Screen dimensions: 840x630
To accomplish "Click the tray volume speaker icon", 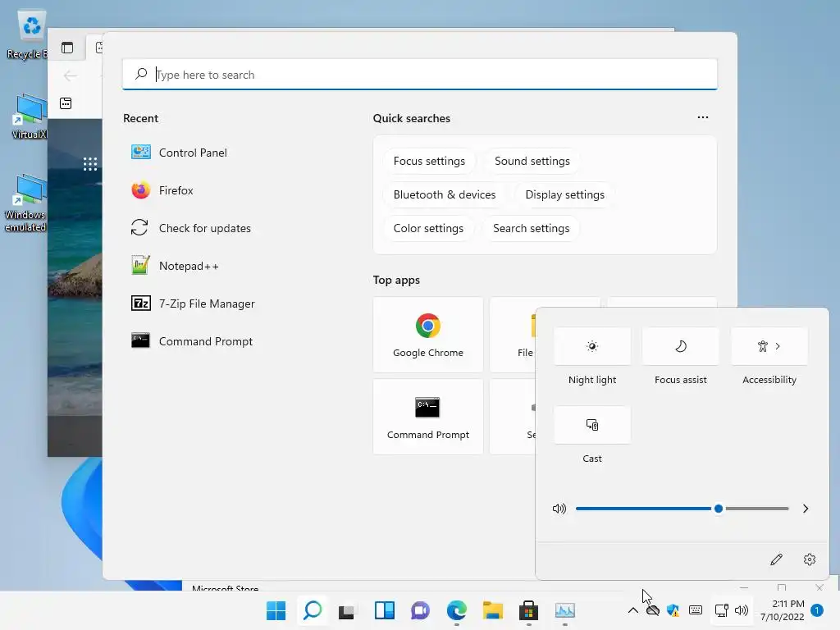I will pyautogui.click(x=742, y=610).
